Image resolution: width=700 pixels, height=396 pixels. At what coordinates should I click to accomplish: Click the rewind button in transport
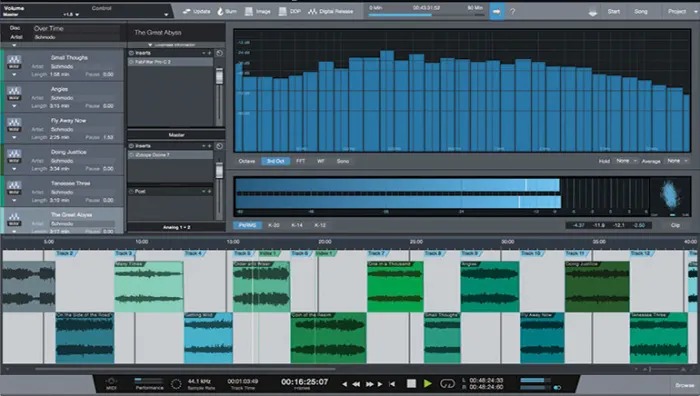[x=356, y=384]
